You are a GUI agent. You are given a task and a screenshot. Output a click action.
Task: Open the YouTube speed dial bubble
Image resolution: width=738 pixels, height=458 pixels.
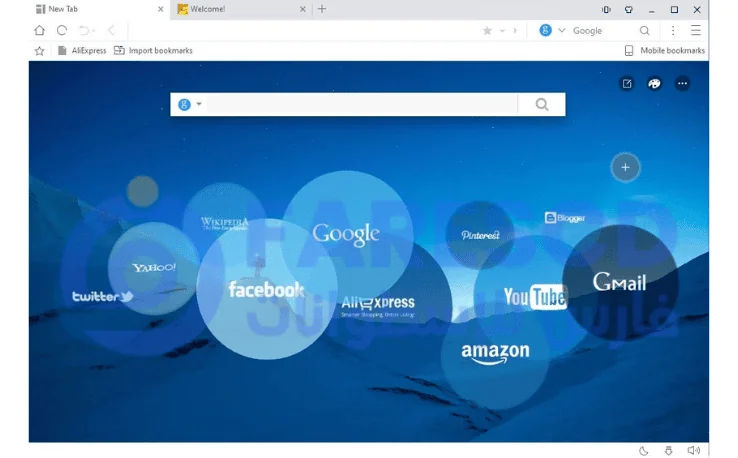point(534,297)
